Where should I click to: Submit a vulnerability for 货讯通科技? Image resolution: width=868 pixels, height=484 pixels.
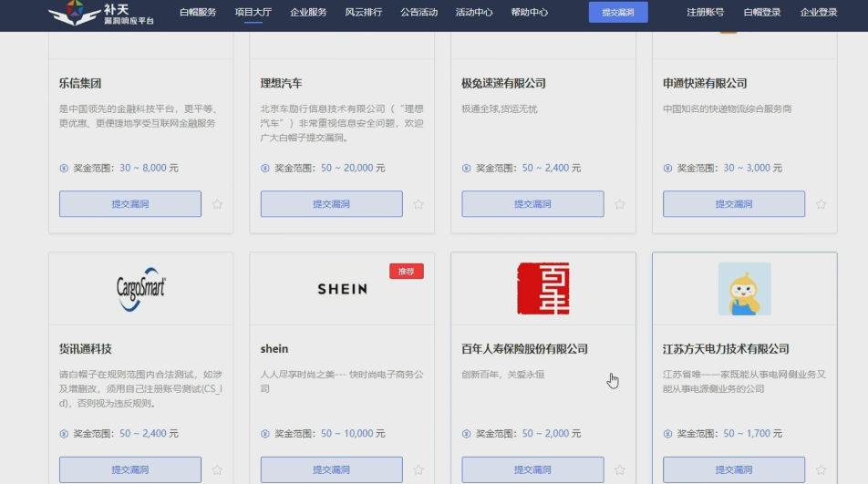click(x=130, y=469)
